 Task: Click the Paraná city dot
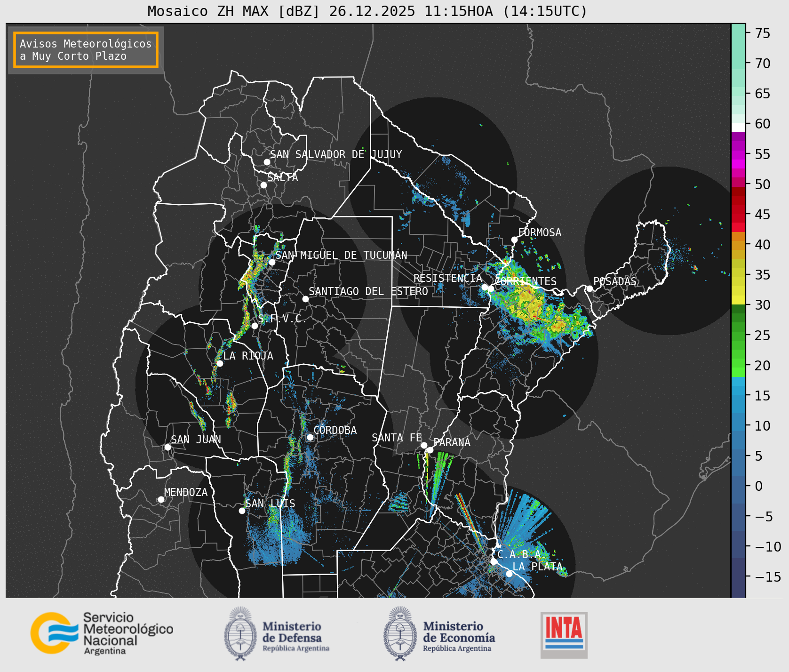point(430,450)
